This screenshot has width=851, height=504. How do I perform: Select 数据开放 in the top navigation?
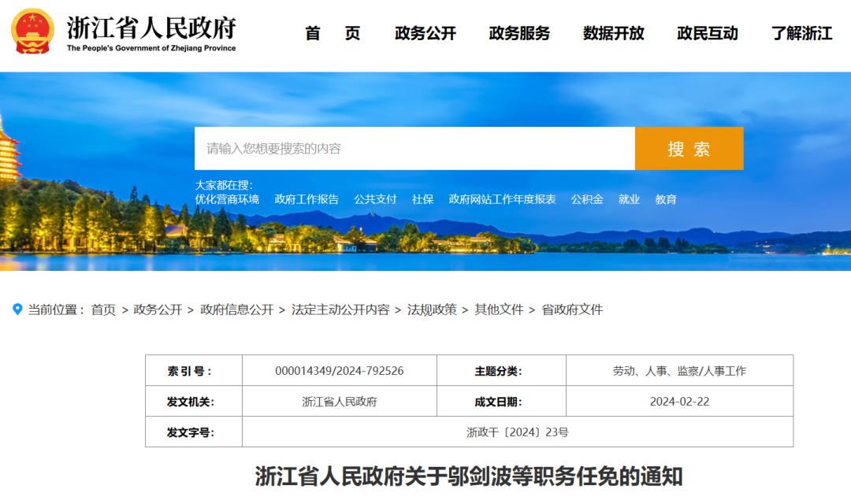[613, 34]
